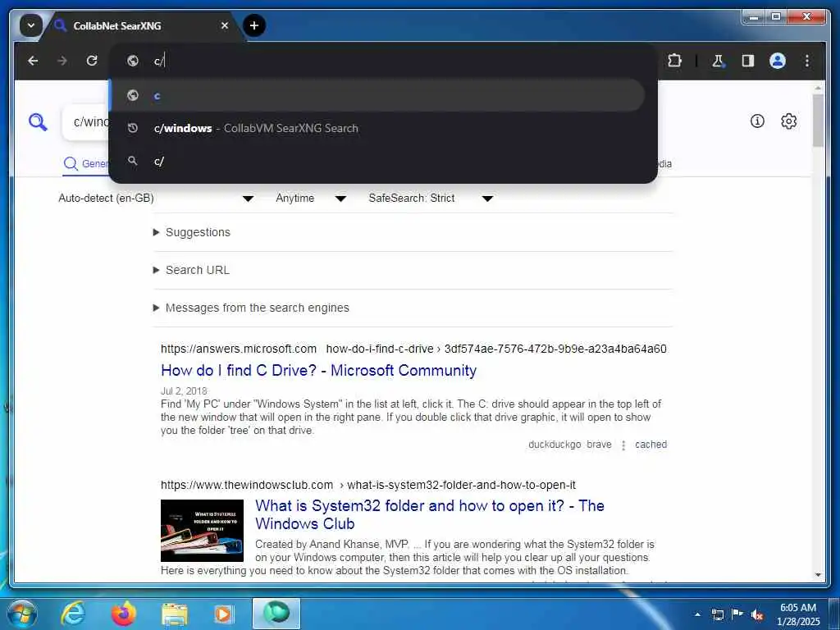This screenshot has width=840, height=630.
Task: Launch Firefox from the taskbar
Action: (x=123, y=614)
